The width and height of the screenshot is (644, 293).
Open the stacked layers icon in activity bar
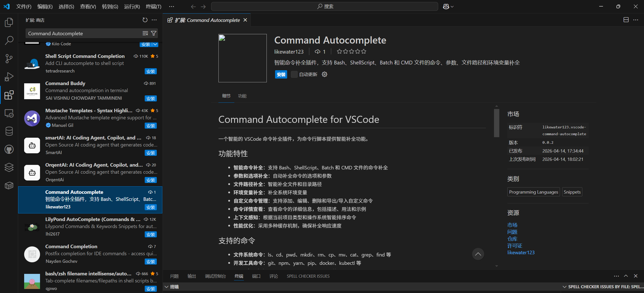pyautogui.click(x=9, y=167)
